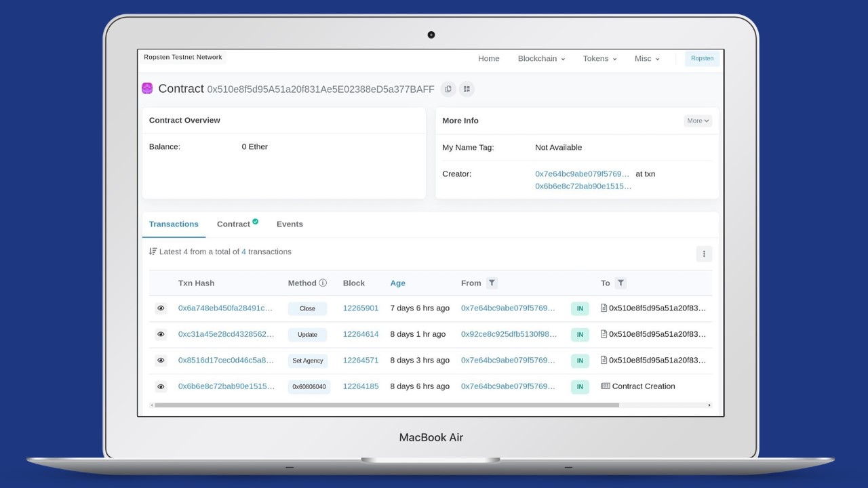Click the contract identicon avatar
The image size is (868, 488).
[147, 88]
